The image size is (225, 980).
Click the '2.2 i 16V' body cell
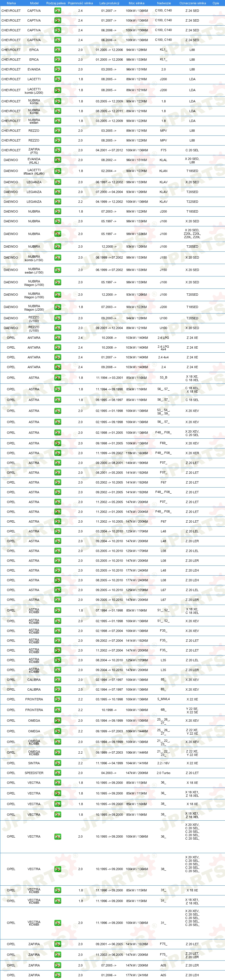tap(163, 763)
